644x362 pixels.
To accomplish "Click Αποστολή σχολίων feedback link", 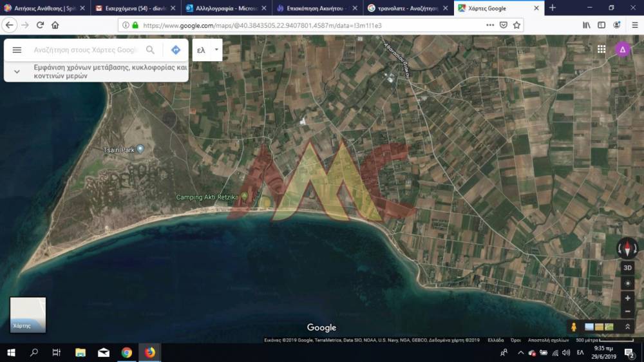I will tap(548, 340).
